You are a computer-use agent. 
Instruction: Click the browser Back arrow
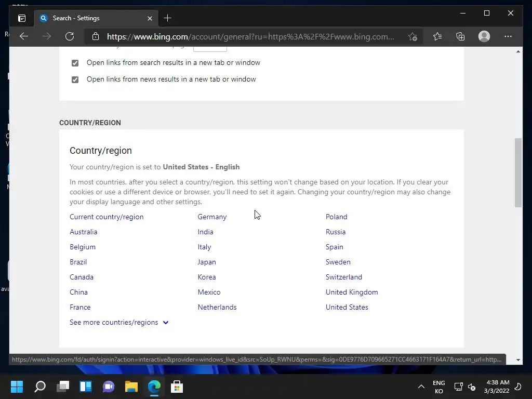point(24,36)
